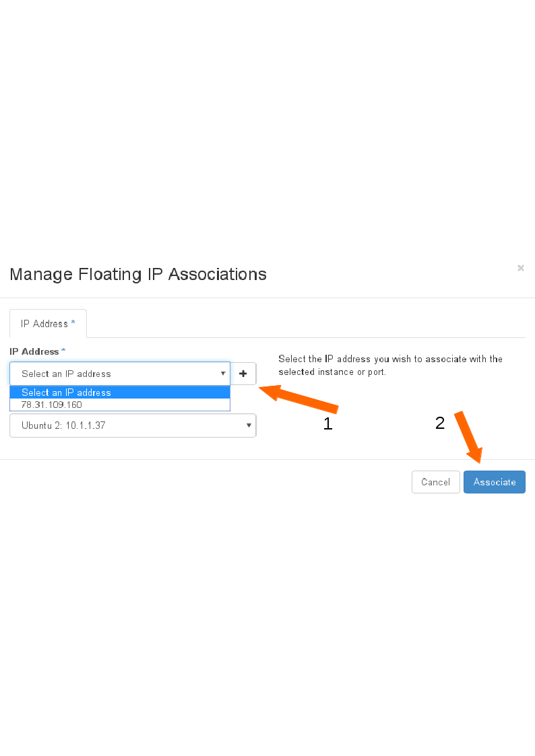
Task: Open the Ubuntu 2: 10.1.1.37 port dropdown
Action: [133, 425]
